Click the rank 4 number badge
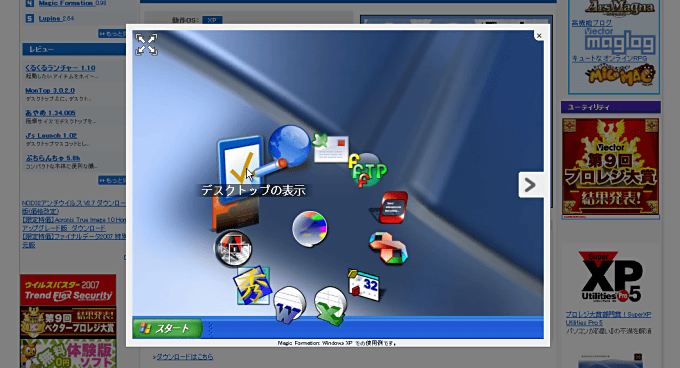This screenshot has width=680, height=368. [x=29, y=3]
